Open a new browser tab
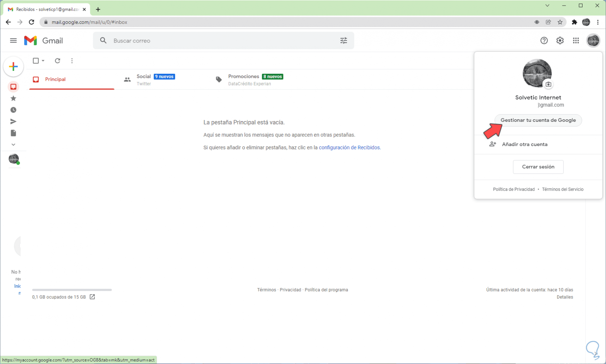 point(98,10)
